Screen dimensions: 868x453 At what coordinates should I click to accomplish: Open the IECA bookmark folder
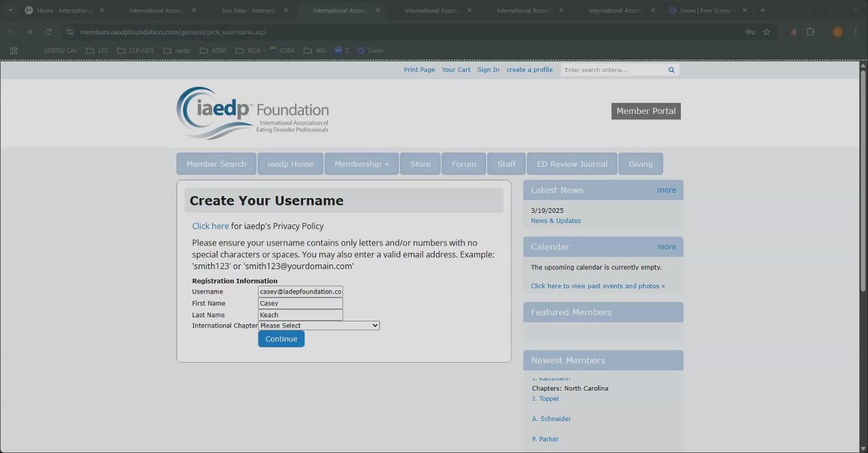248,50
